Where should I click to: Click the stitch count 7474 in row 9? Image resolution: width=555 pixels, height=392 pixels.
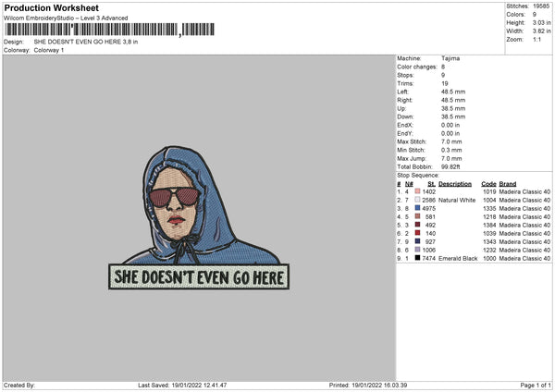(429, 259)
